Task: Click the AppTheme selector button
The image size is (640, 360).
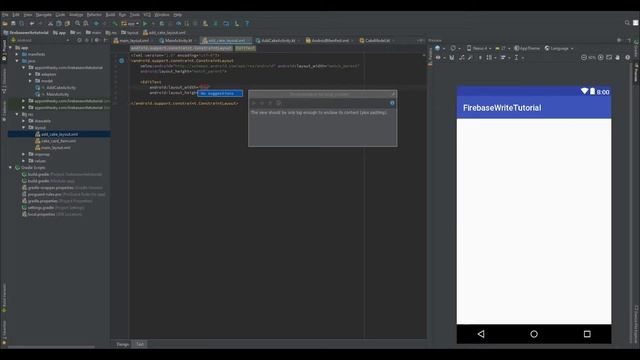Action: pyautogui.click(x=527, y=48)
